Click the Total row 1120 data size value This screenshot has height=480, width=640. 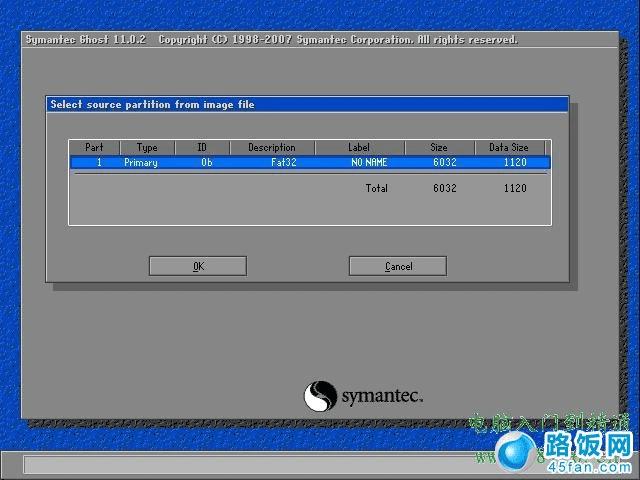[x=515, y=188]
